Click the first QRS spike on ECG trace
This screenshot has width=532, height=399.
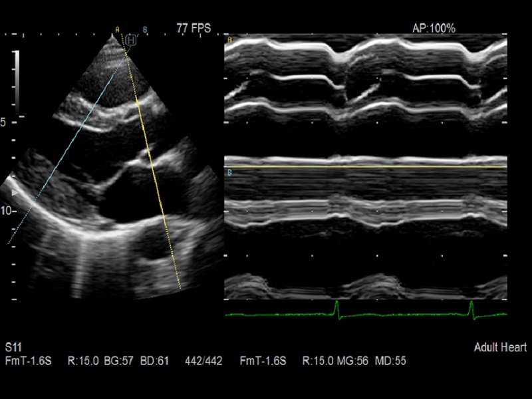click(337, 309)
